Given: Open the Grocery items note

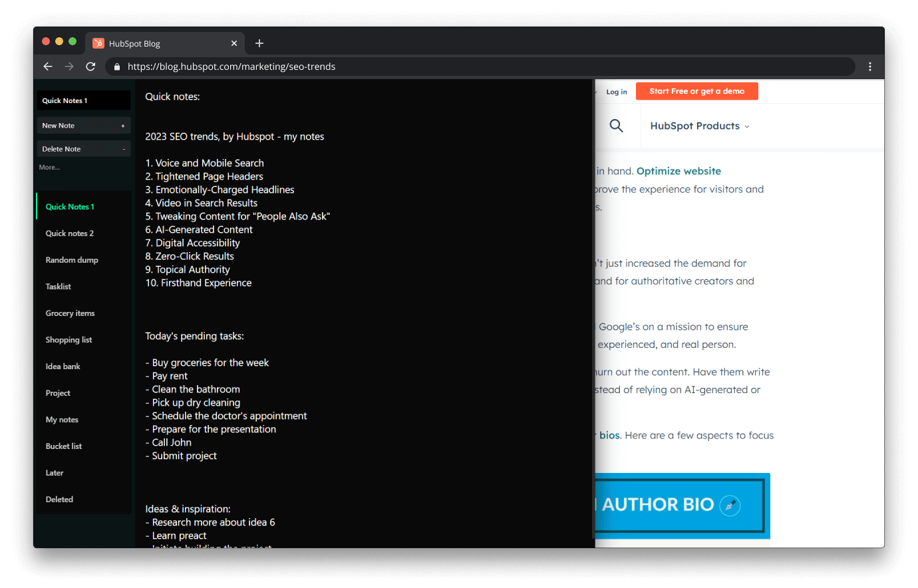Looking at the screenshot, I should coord(70,313).
